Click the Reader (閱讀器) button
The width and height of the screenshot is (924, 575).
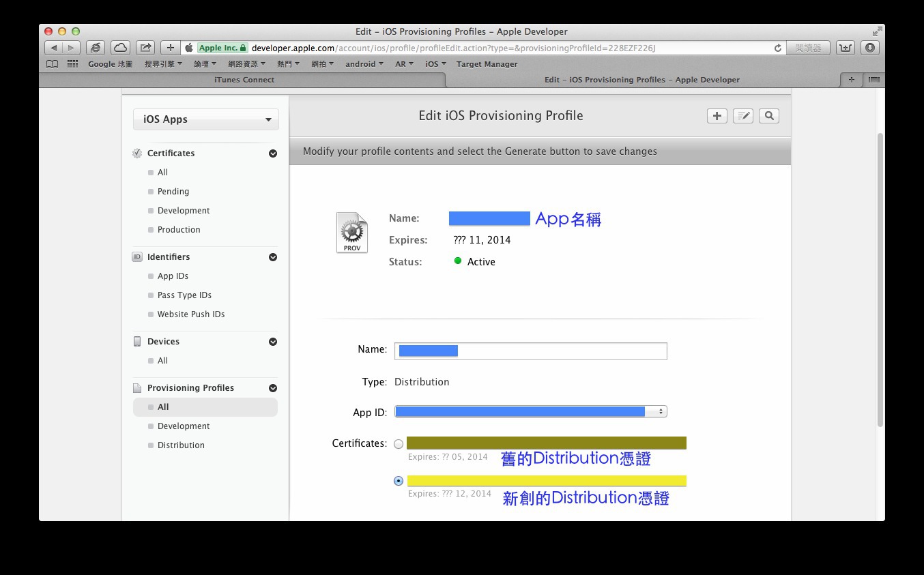(x=808, y=48)
